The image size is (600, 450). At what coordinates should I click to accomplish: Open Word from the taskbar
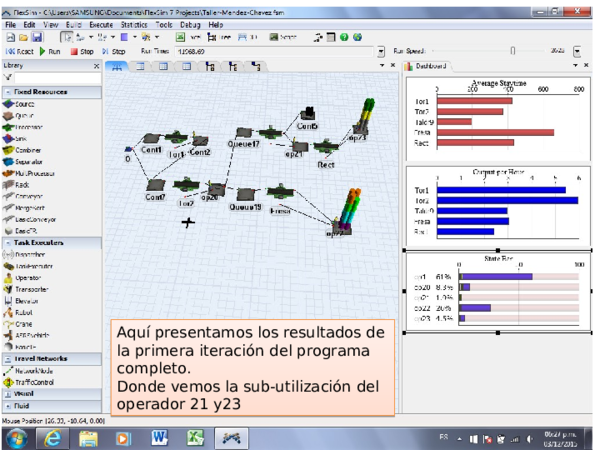[x=158, y=438]
